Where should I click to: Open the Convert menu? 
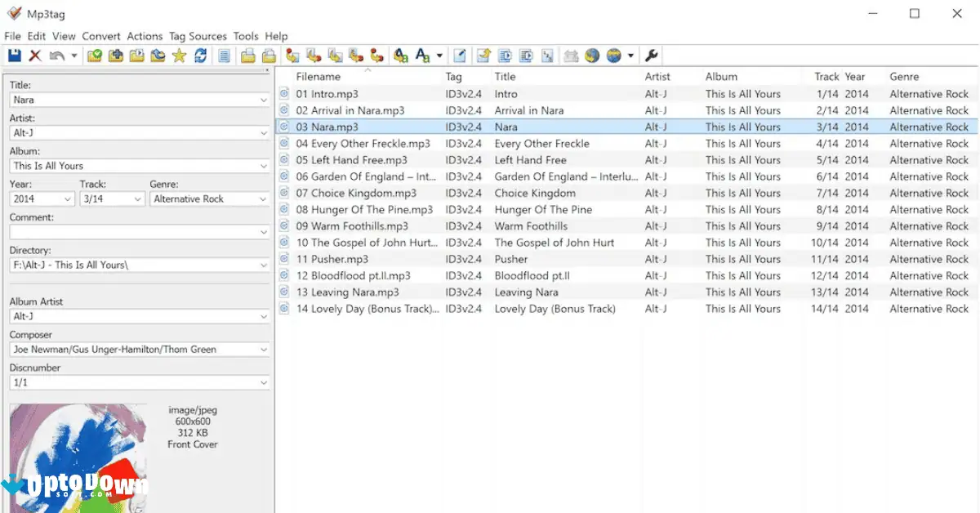coord(101,36)
